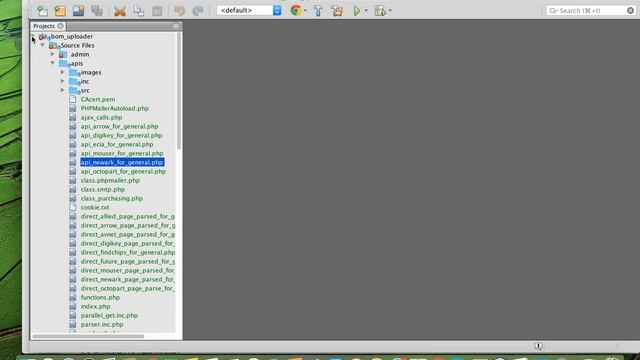The image size is (640, 360).
Task: Click the Copy toolbar icon
Action: click(138, 11)
